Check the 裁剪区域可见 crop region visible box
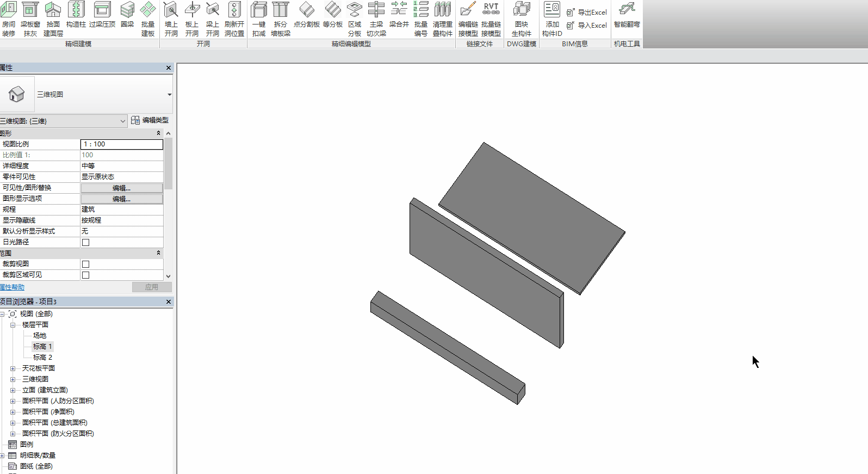Image resolution: width=868 pixels, height=474 pixels. tap(85, 275)
